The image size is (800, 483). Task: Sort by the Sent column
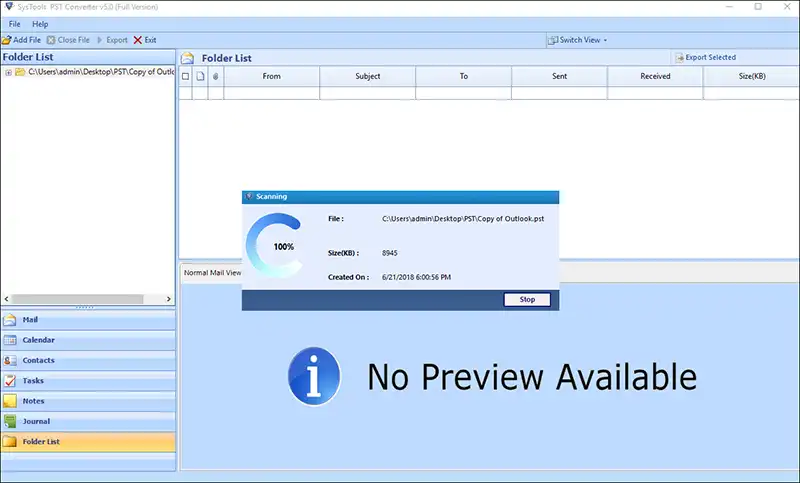click(x=559, y=76)
